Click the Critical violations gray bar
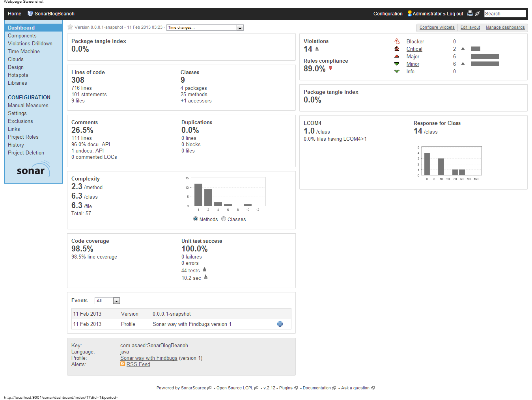The height and width of the screenshot is (400, 532). [476, 49]
